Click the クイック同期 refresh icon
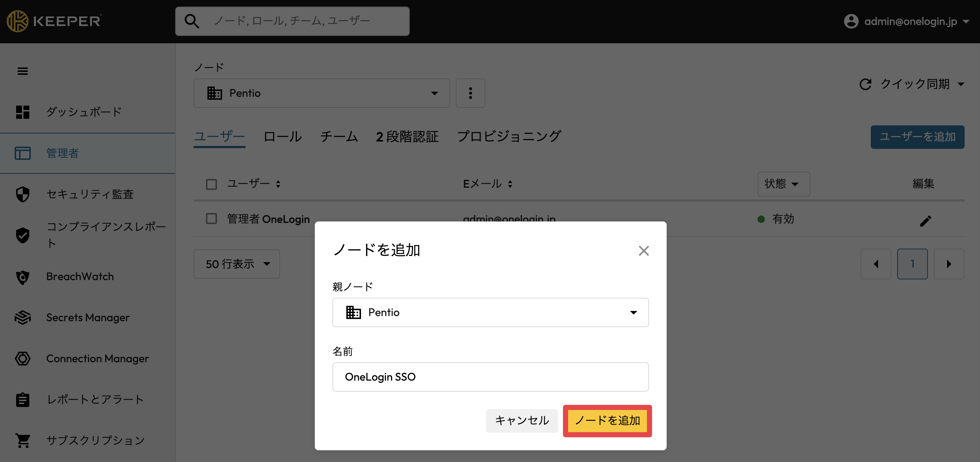Screen dimensions: 980x462 coord(865,84)
